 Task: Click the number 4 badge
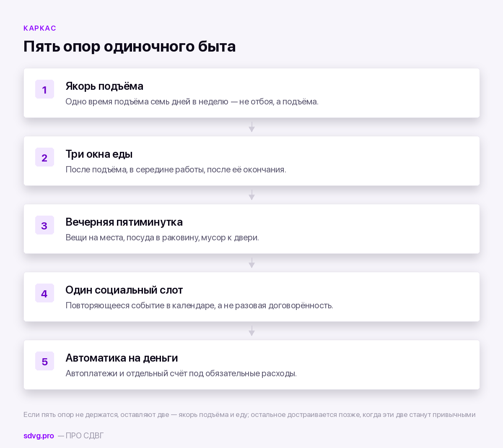pyautogui.click(x=44, y=293)
